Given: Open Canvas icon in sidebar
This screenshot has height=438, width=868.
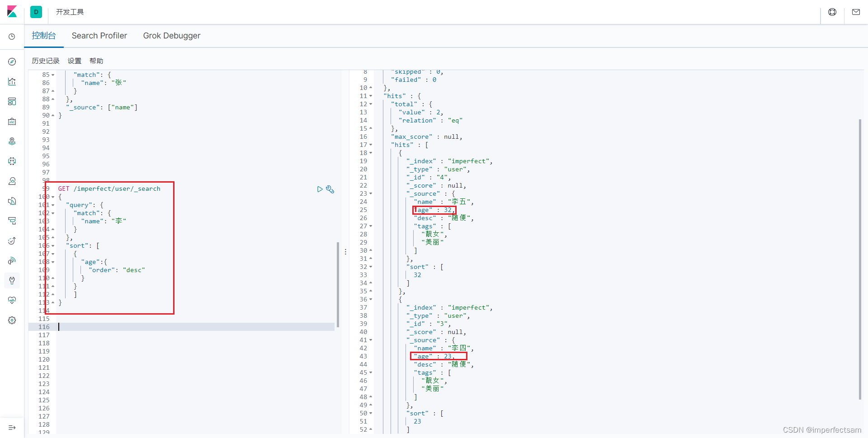Looking at the screenshot, I should [12, 121].
